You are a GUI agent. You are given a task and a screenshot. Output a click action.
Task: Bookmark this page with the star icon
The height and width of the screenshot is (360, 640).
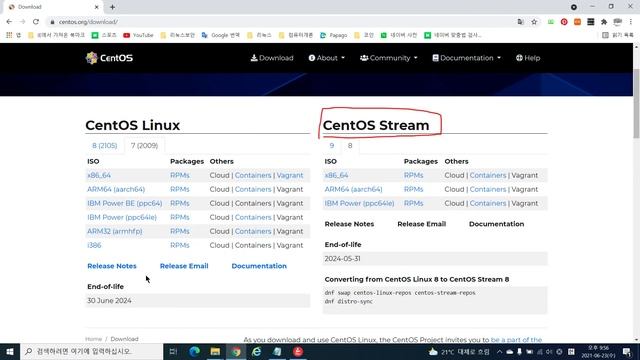pos(534,22)
